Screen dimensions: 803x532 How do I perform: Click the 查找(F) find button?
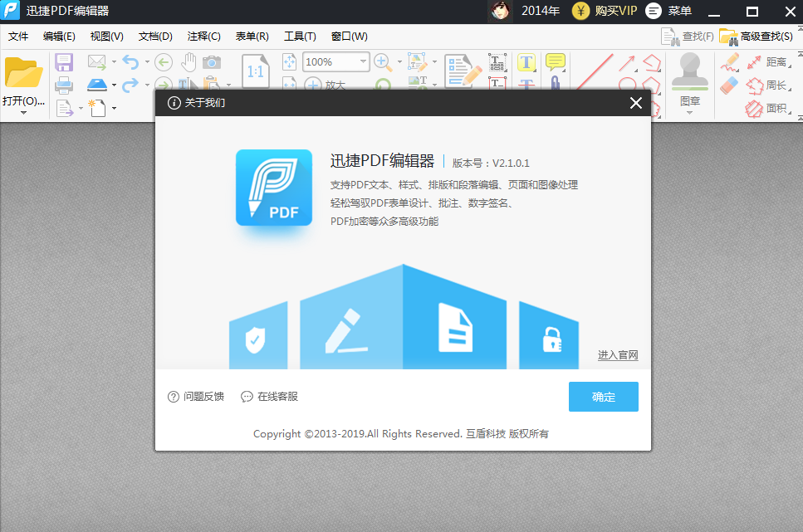(688, 37)
